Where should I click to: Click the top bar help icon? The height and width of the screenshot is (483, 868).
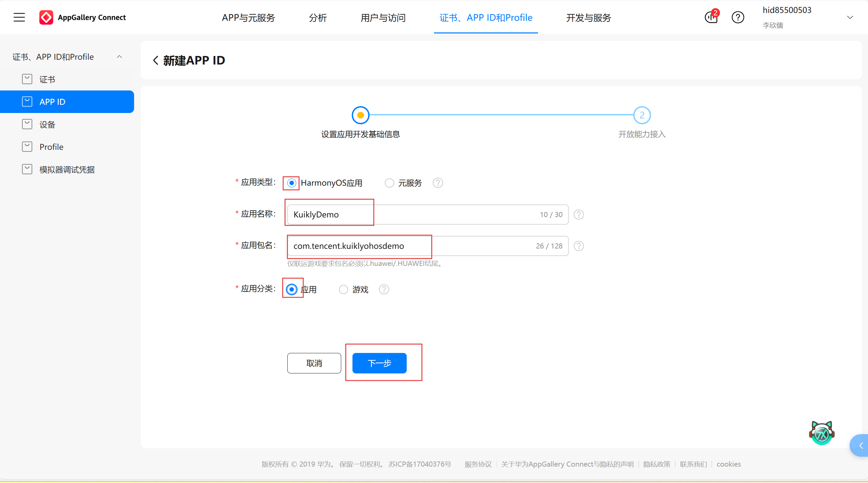[x=738, y=17]
